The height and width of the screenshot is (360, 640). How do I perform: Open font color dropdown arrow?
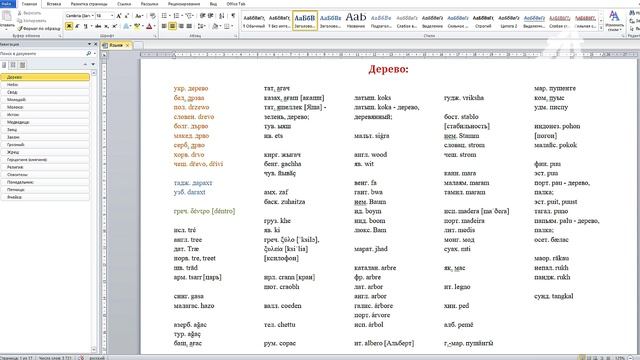(x=155, y=26)
